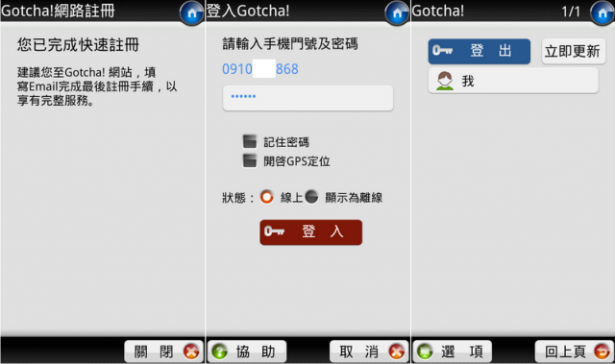Tap home icon on Gotcha!網路註冊 screen
This screenshot has height=364, width=615.
(192, 13)
